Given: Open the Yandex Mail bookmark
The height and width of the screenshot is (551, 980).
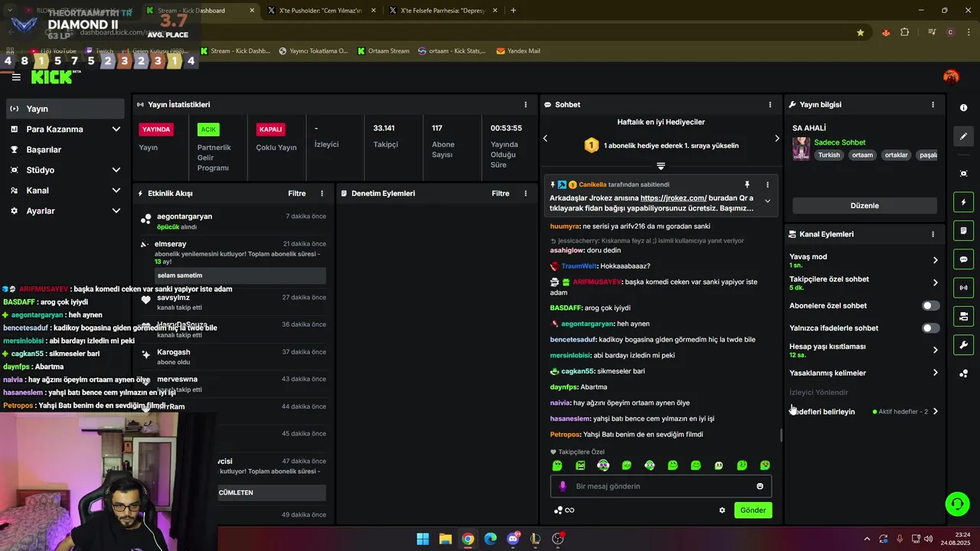Looking at the screenshot, I should coord(518,51).
